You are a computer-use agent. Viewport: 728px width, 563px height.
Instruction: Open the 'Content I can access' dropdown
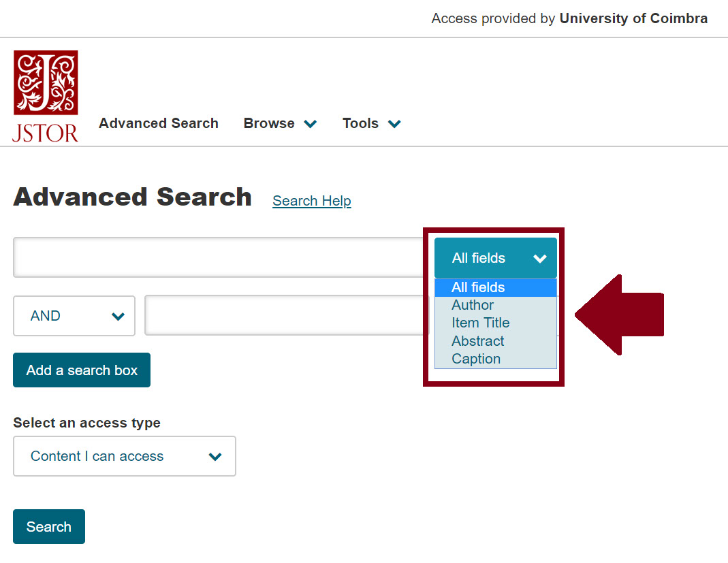[x=124, y=456]
